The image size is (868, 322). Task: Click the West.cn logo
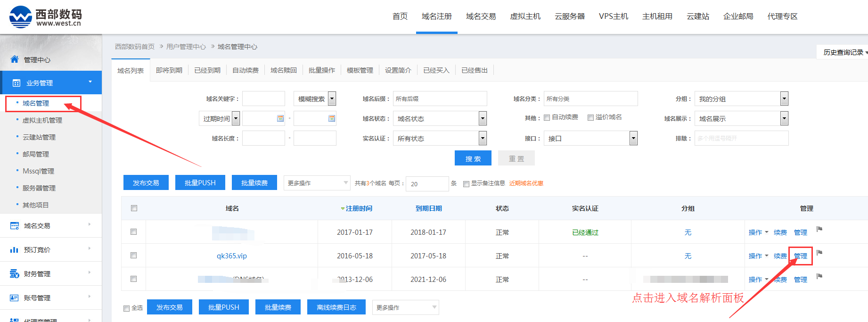click(x=45, y=17)
